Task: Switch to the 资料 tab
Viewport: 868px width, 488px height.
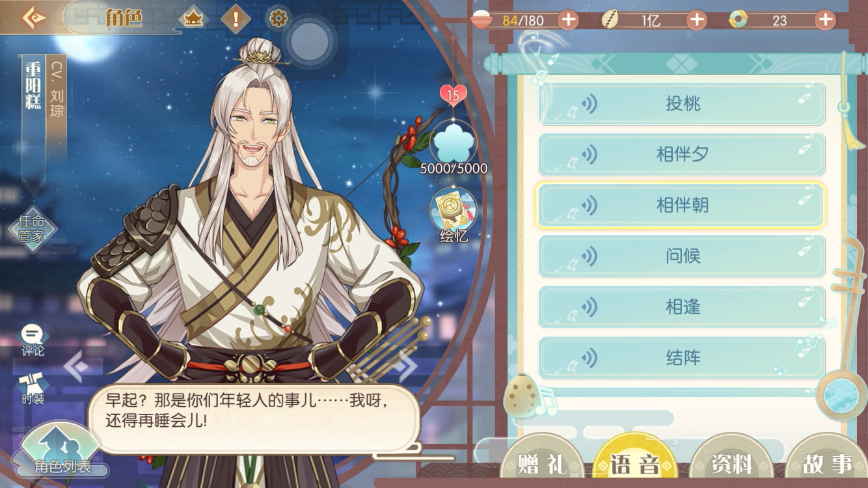Action: click(x=732, y=463)
